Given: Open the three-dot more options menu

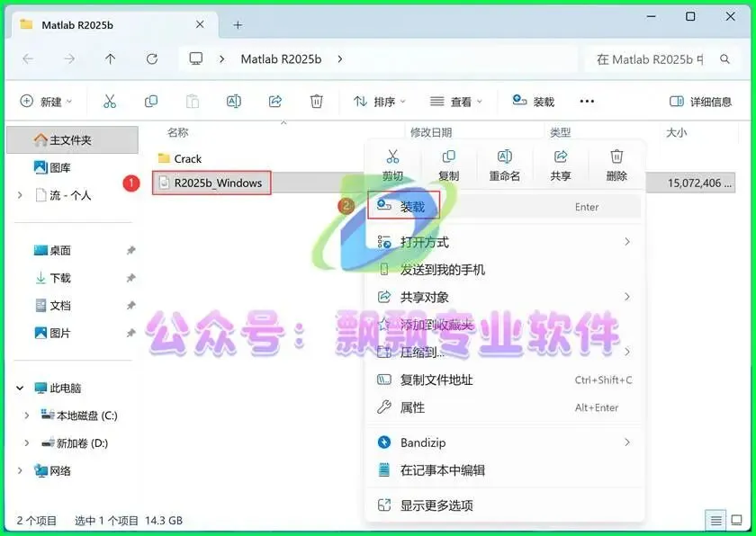Looking at the screenshot, I should coord(587,101).
